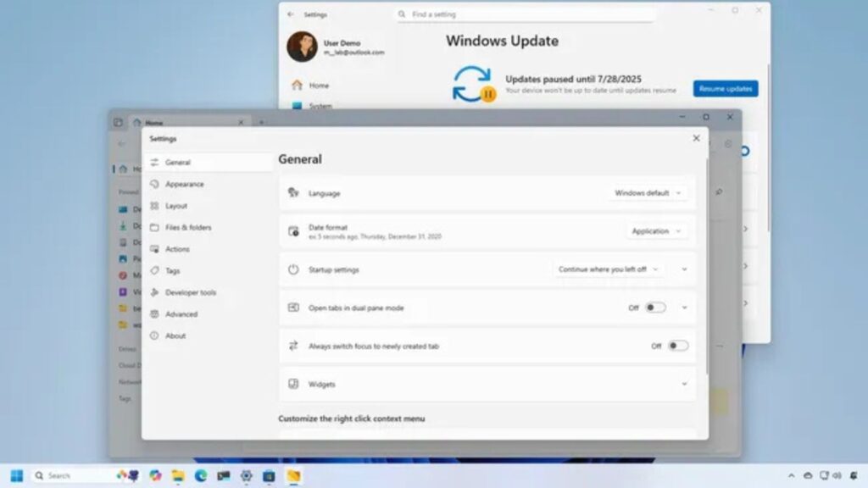Select the General settings tab
Viewport: 868px width, 488px height.
tap(177, 162)
